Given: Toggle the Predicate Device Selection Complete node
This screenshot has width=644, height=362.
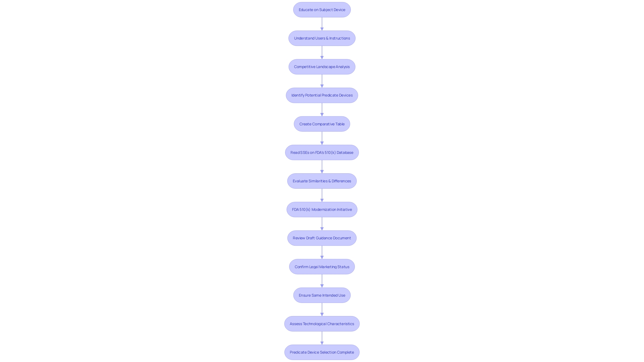Looking at the screenshot, I should tap(322, 352).
